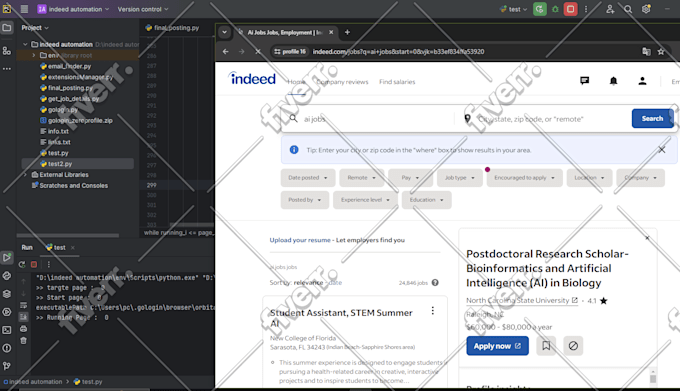Click the blue Search button
The width and height of the screenshot is (680, 391).
[x=653, y=118]
